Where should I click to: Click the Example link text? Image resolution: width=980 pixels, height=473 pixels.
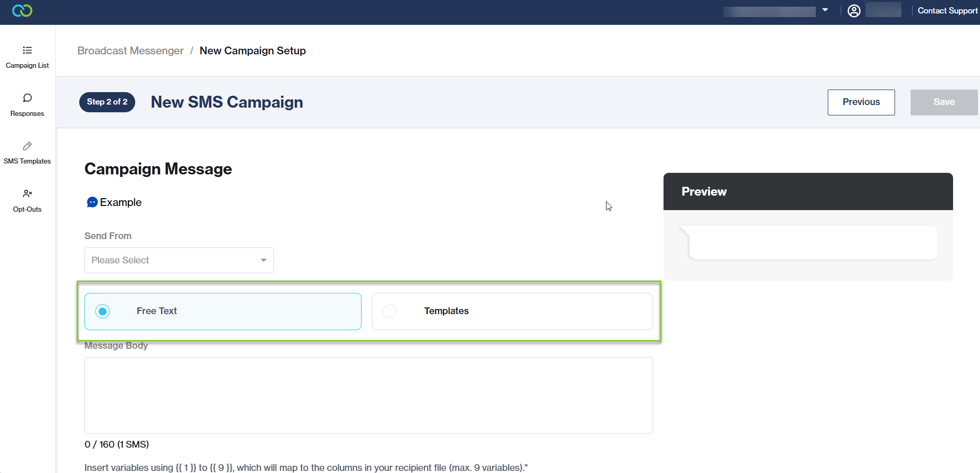[121, 202]
